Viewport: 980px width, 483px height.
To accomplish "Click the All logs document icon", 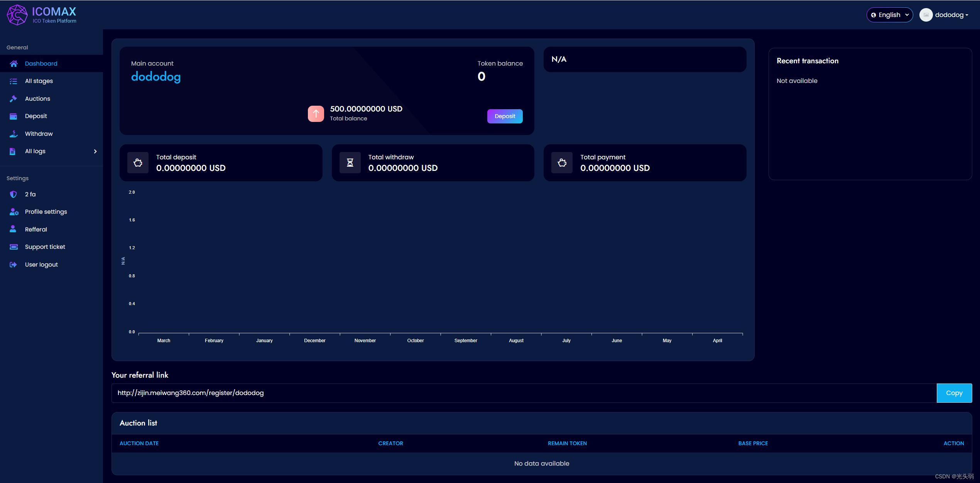I will click(13, 151).
